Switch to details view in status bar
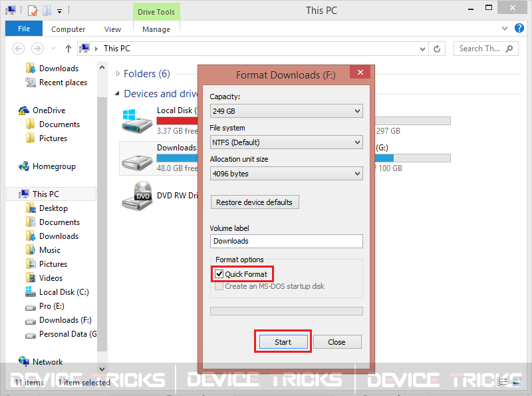This screenshot has width=532, height=396. click(x=502, y=383)
